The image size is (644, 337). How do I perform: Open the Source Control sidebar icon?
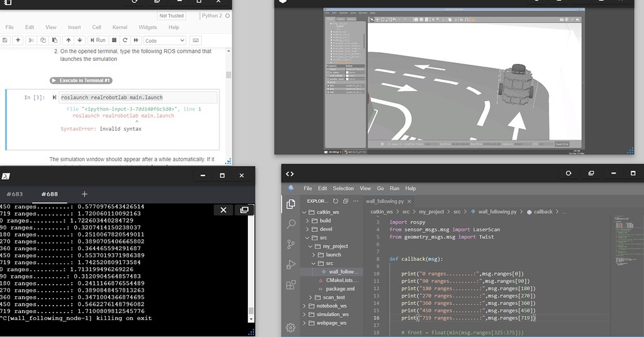(291, 244)
